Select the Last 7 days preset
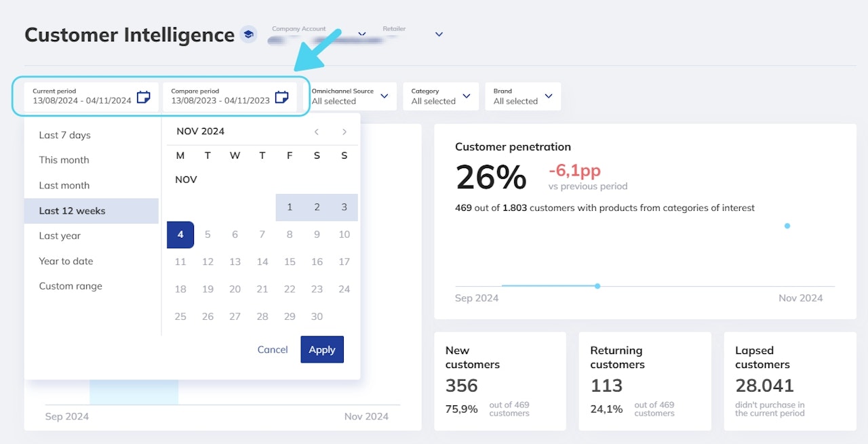 [x=64, y=135]
